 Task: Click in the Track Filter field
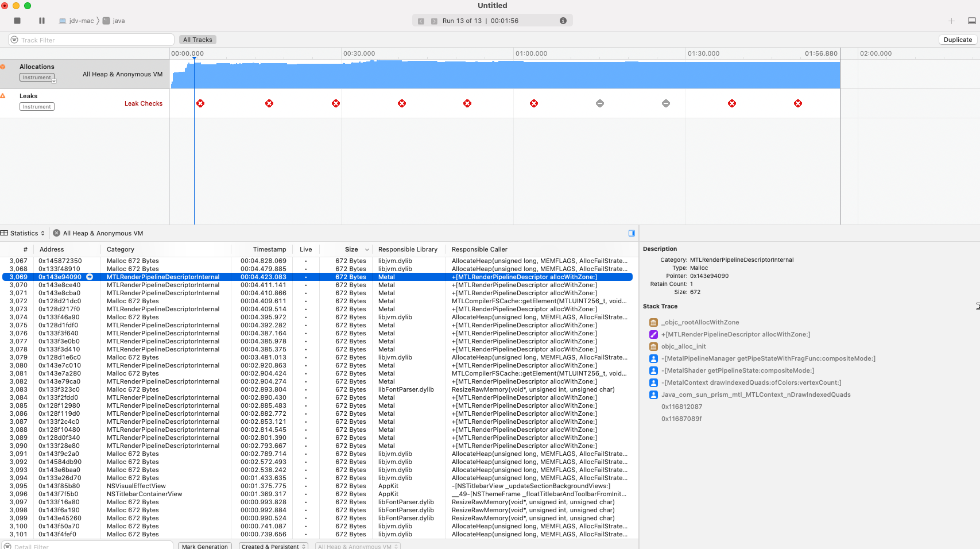[x=92, y=40]
